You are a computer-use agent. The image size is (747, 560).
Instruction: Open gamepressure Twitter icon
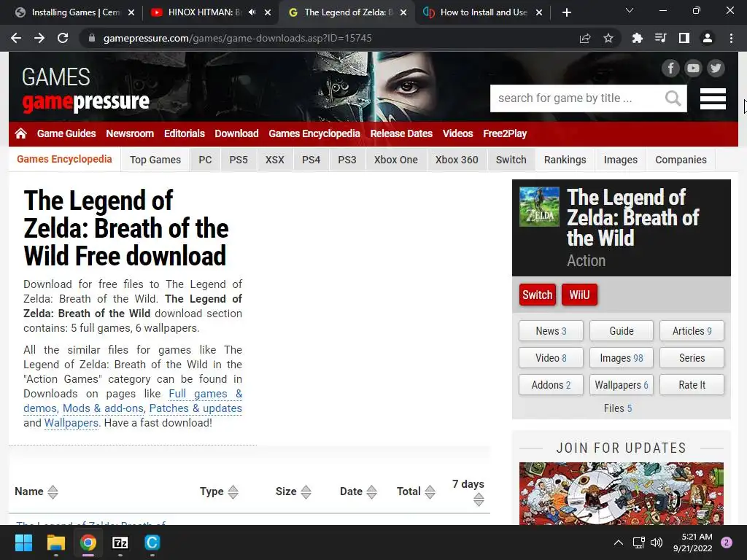click(716, 69)
